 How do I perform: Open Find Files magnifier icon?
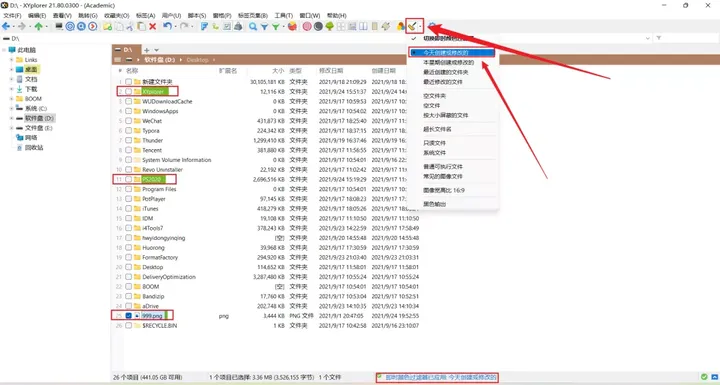coord(253,27)
